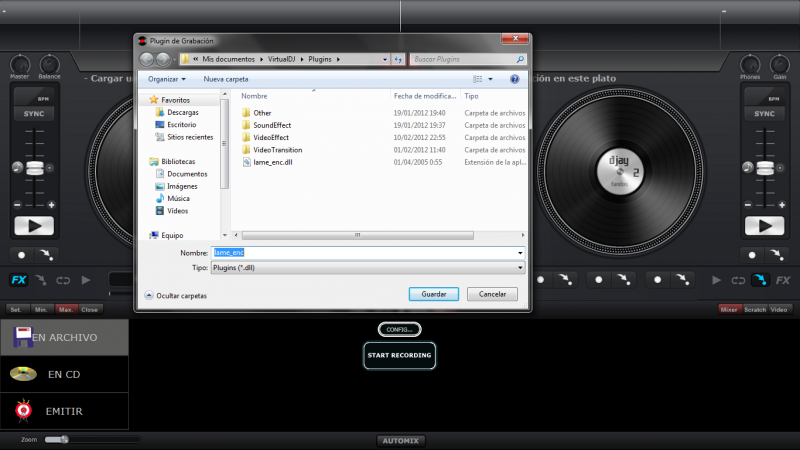Viewport: 800px width, 450px height.
Task: Adjust the Balance knob
Action: point(49,64)
